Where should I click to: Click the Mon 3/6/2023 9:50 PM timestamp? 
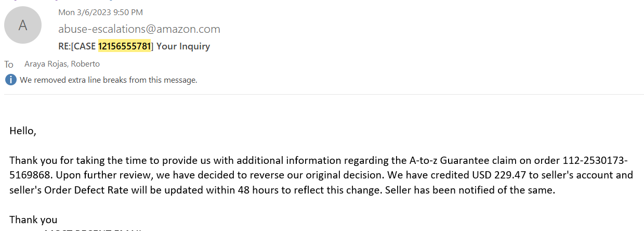point(100,12)
